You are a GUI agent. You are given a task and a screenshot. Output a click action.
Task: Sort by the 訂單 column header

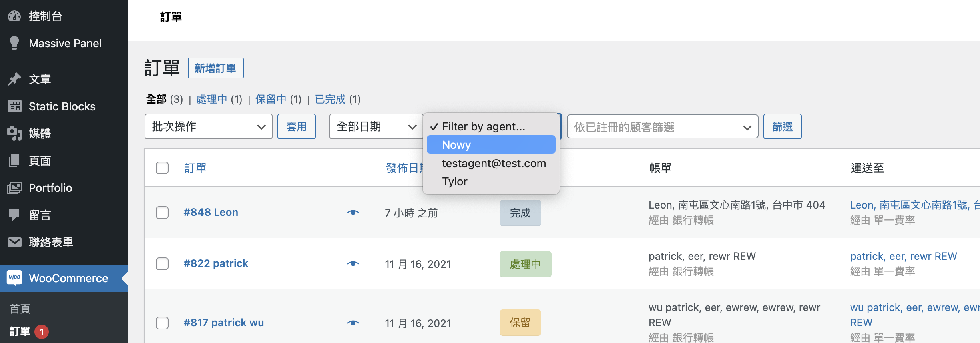click(195, 168)
